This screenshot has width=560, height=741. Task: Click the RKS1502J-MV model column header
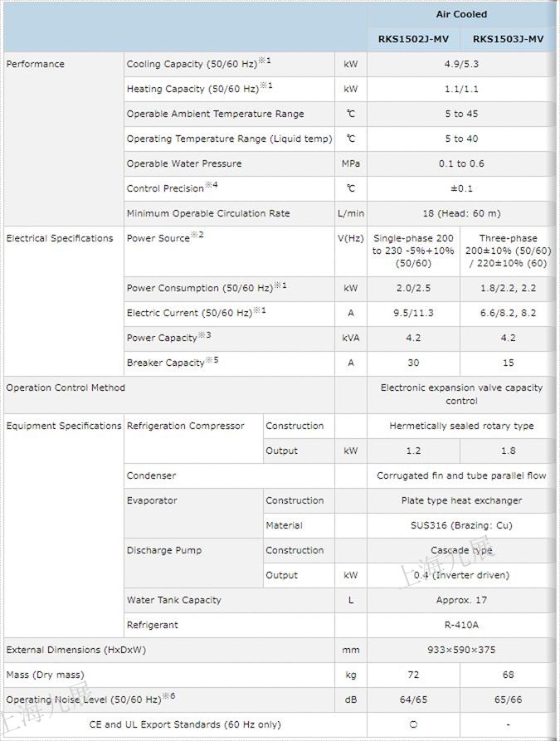(413, 39)
